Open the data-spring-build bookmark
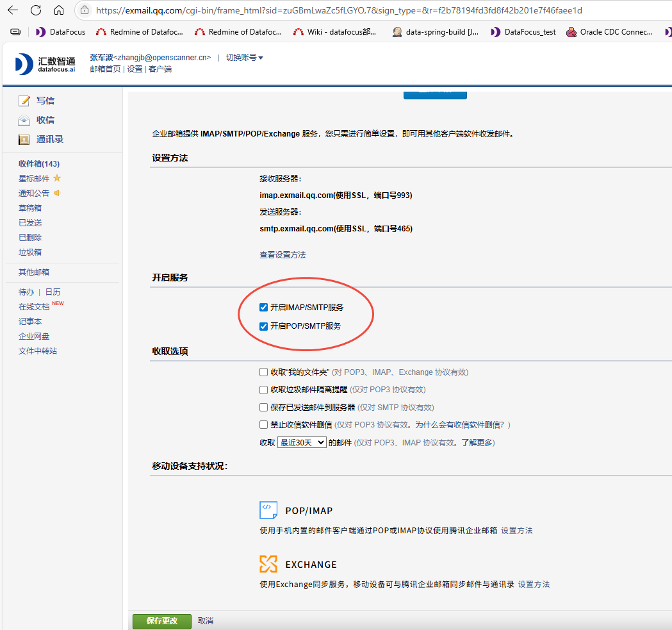The height and width of the screenshot is (630, 672). 436,32
